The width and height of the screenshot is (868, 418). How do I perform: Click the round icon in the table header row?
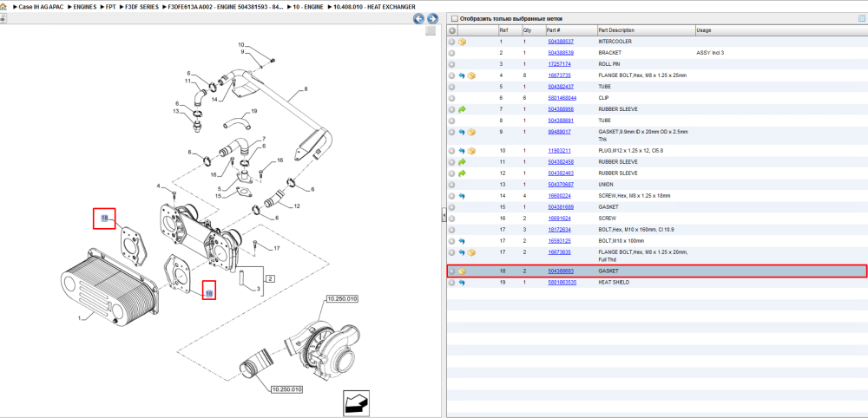[x=451, y=30]
